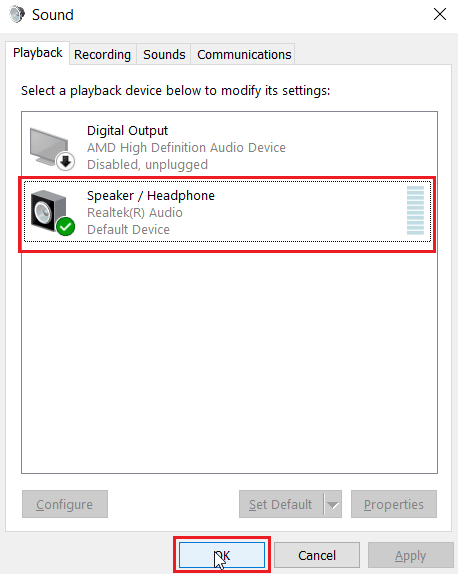The image size is (458, 574).
Task: Click the Speaker / Headphone volume level meter
Action: 415,210
